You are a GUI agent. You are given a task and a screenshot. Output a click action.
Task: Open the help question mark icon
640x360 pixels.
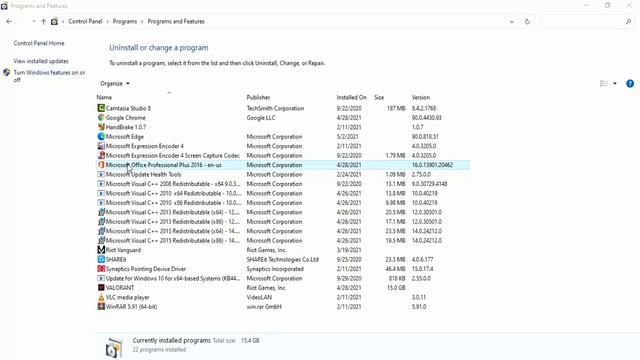(630, 84)
